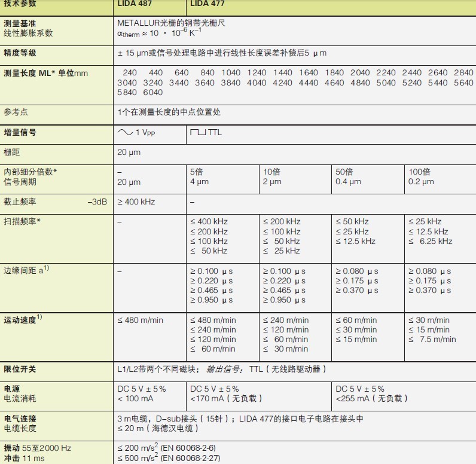Click measuring length value 5640
Screen dimensions: 476x464
click(463, 83)
